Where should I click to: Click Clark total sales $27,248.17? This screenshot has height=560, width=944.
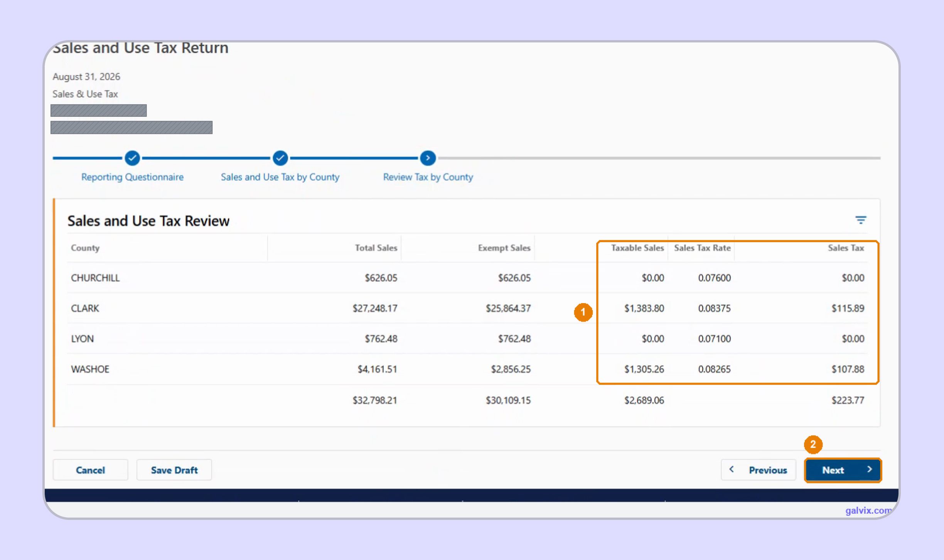[375, 308]
